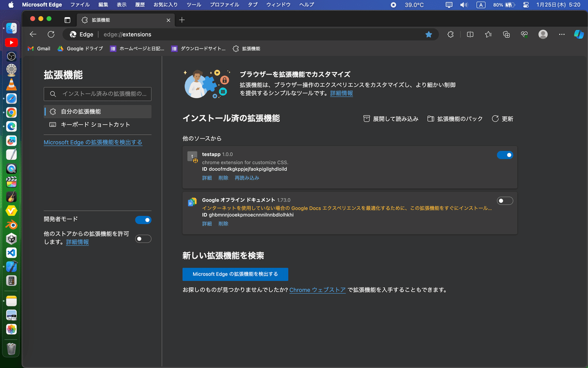Go back with the back arrow

click(x=33, y=34)
